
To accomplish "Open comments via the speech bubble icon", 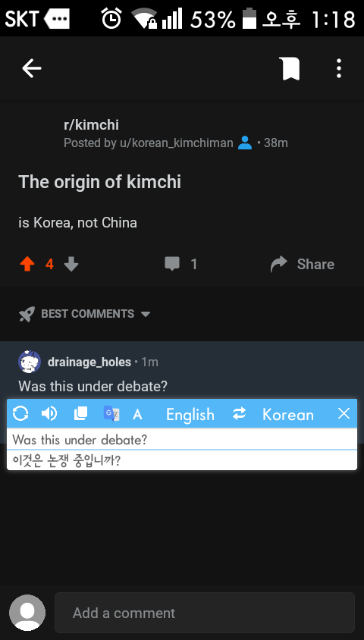I will (172, 264).
